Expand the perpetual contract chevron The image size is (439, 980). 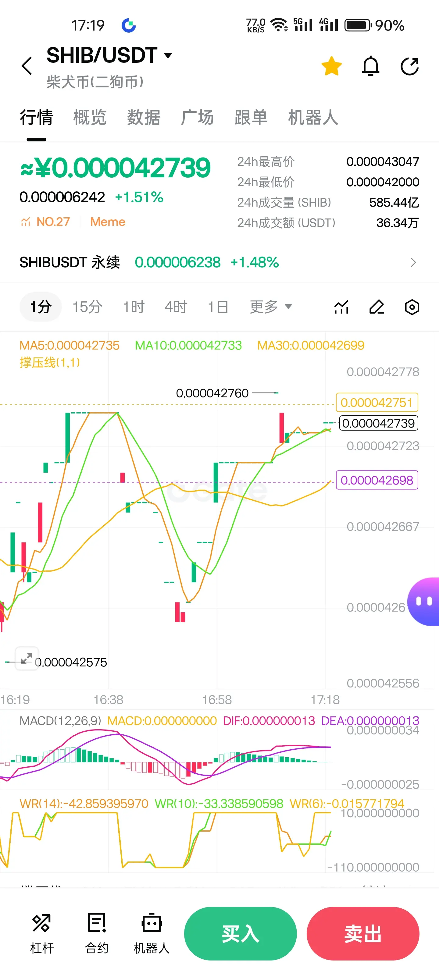[x=413, y=262]
